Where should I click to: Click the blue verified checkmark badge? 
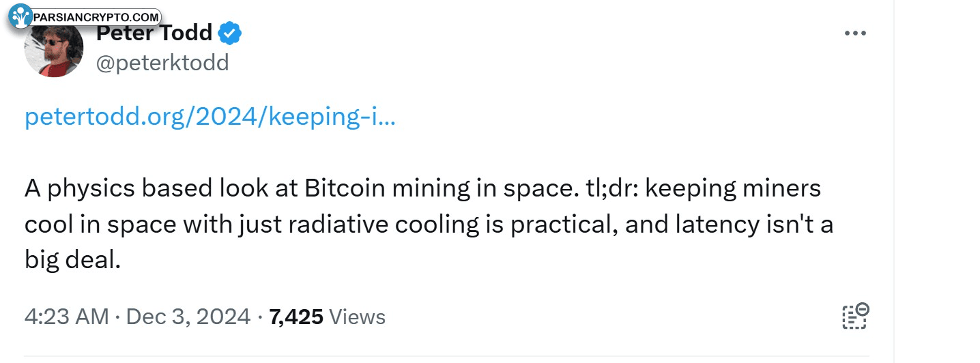(229, 32)
